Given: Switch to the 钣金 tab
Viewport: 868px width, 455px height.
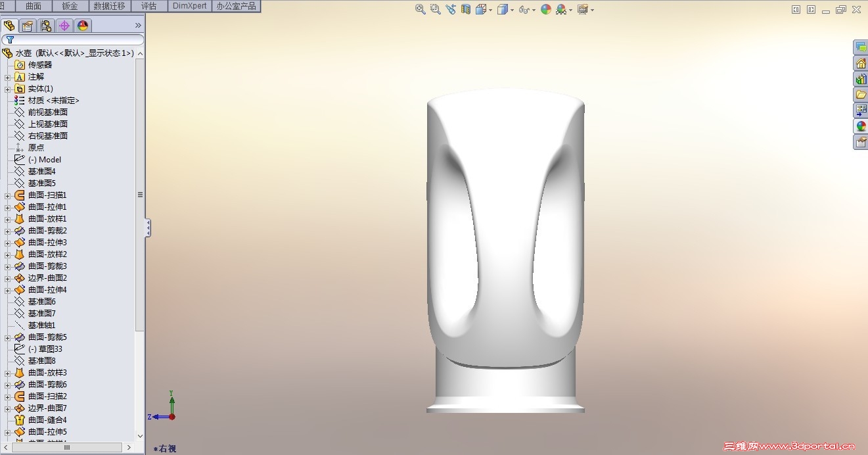Looking at the screenshot, I should pyautogui.click(x=69, y=6).
